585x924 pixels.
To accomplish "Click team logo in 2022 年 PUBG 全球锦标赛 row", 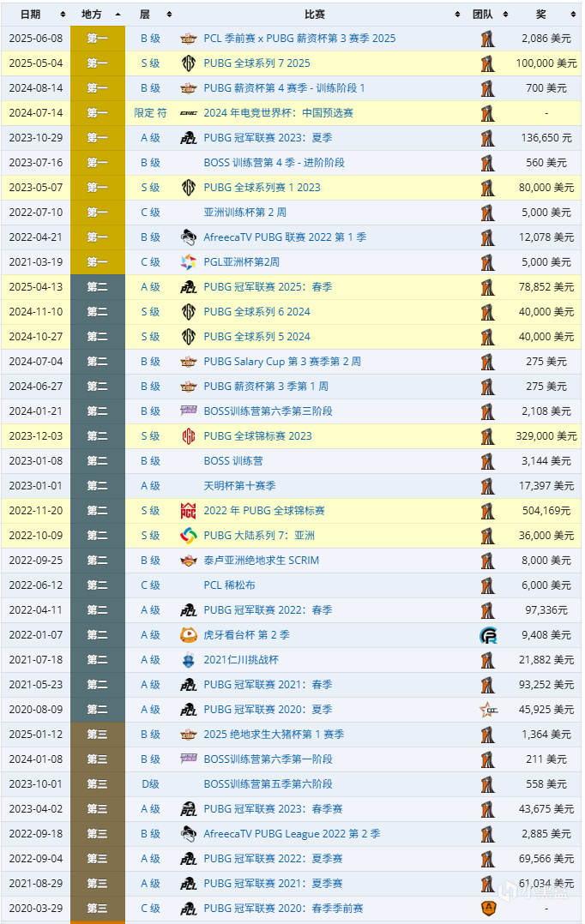I will click(x=488, y=510).
